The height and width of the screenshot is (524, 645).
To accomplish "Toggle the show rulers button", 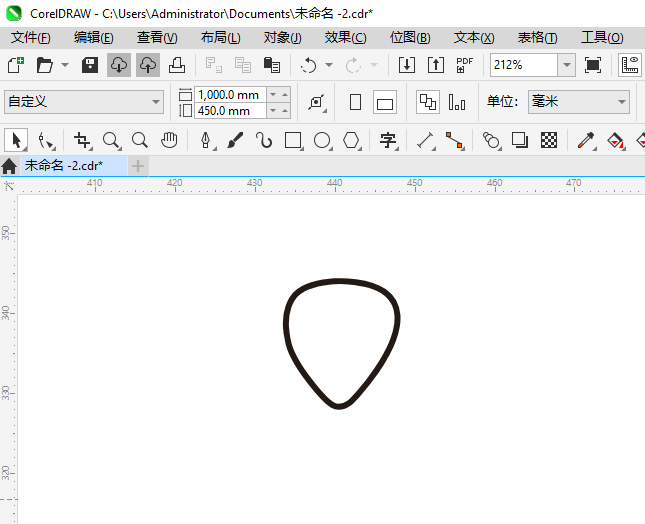I will (x=630, y=65).
